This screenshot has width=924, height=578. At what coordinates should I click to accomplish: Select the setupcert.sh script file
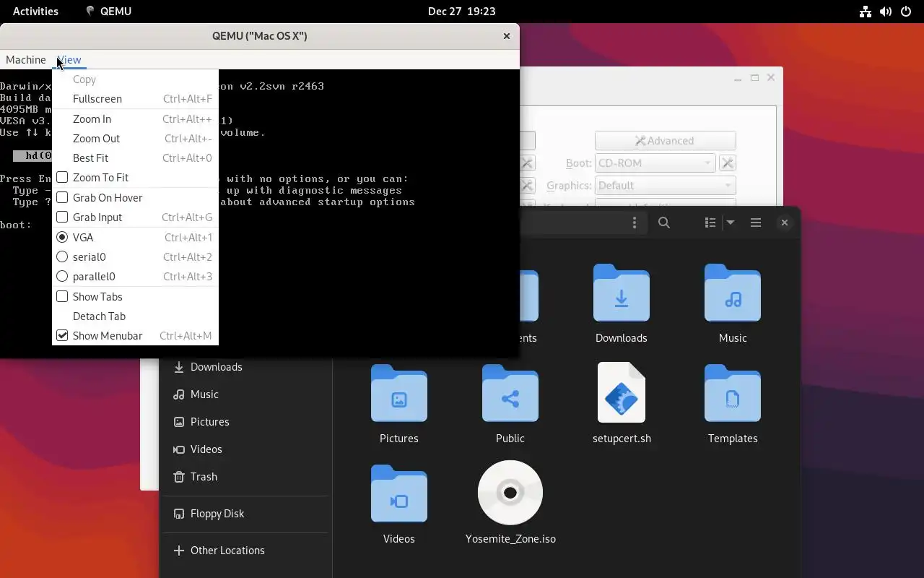[x=622, y=392]
